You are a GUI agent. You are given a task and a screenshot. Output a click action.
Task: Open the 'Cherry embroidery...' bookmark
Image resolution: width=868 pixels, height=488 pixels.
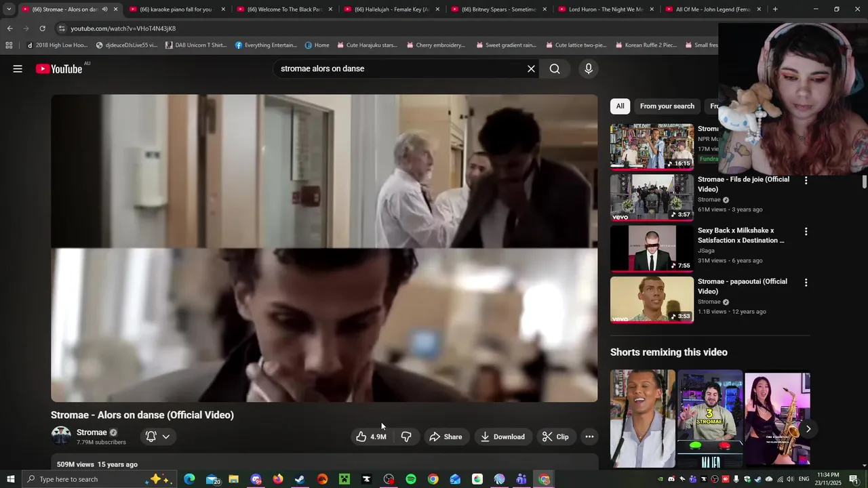pos(435,45)
